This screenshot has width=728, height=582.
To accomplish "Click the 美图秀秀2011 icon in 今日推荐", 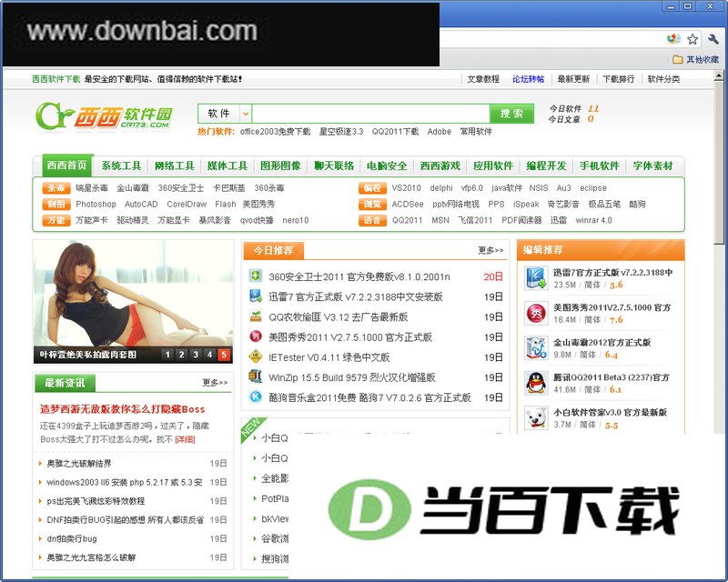I will 256,336.
